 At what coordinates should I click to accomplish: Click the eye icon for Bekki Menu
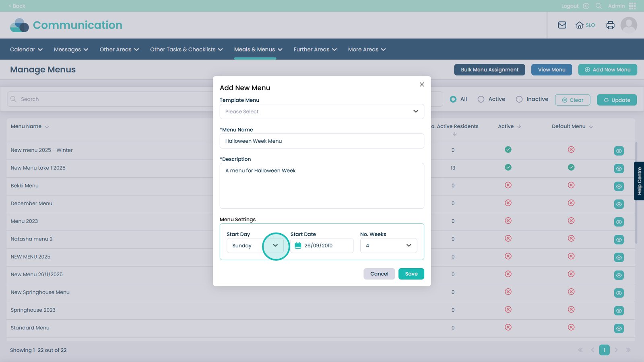tap(619, 186)
